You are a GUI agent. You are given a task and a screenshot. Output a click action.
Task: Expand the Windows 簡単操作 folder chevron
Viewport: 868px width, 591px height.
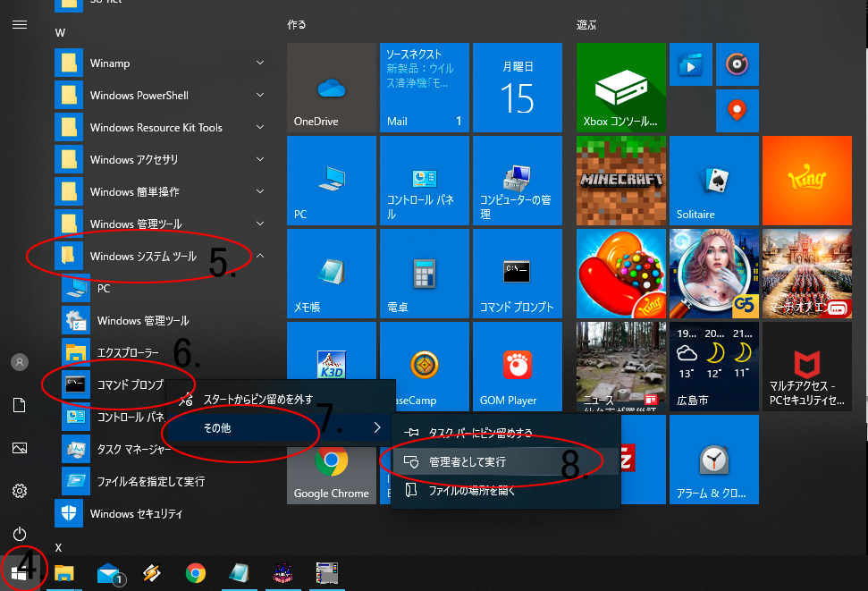click(259, 191)
